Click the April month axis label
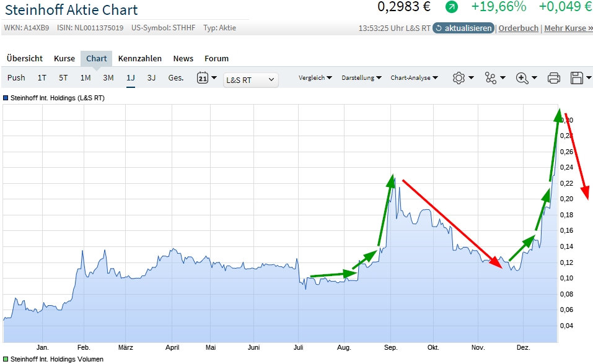Image resolution: width=593 pixels, height=364 pixels. point(172,347)
